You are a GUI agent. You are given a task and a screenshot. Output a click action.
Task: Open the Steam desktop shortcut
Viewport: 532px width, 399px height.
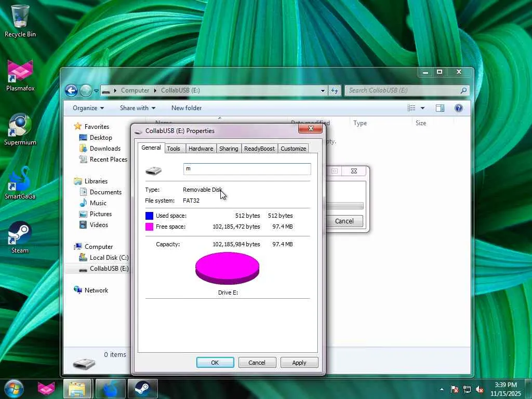pos(20,237)
